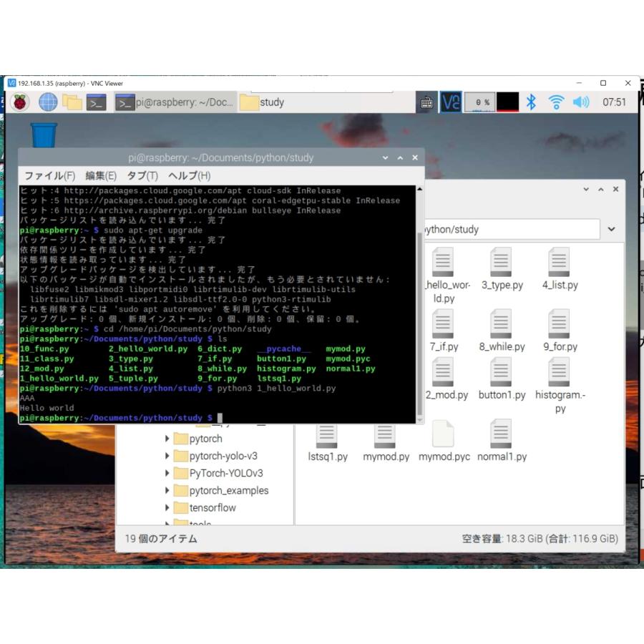Open the virtual keyboard tray icon
644x644 pixels.
[x=426, y=102]
